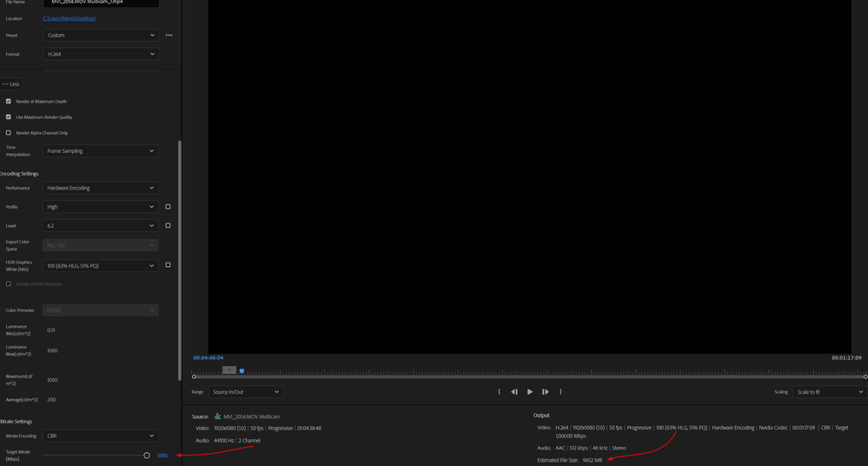Screen dimensions: 868x466
Task: Open Performance dropdown Hardware Encoding
Action: [100, 188]
